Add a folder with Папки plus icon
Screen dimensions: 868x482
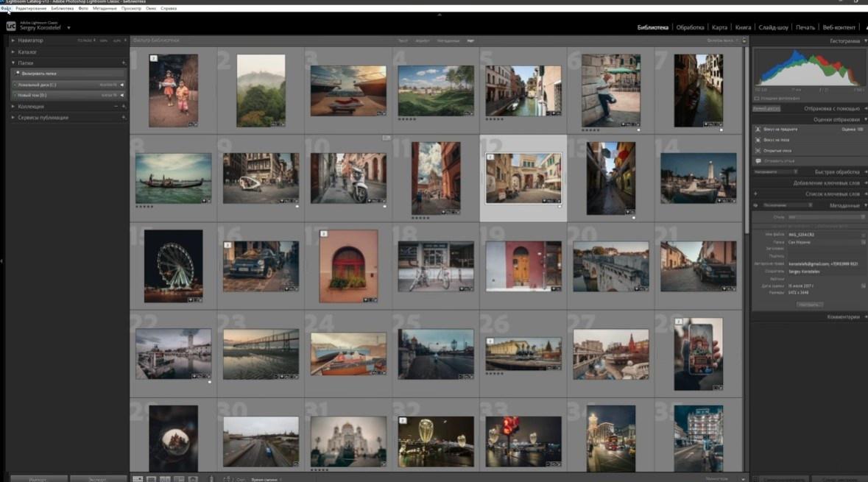tap(124, 63)
